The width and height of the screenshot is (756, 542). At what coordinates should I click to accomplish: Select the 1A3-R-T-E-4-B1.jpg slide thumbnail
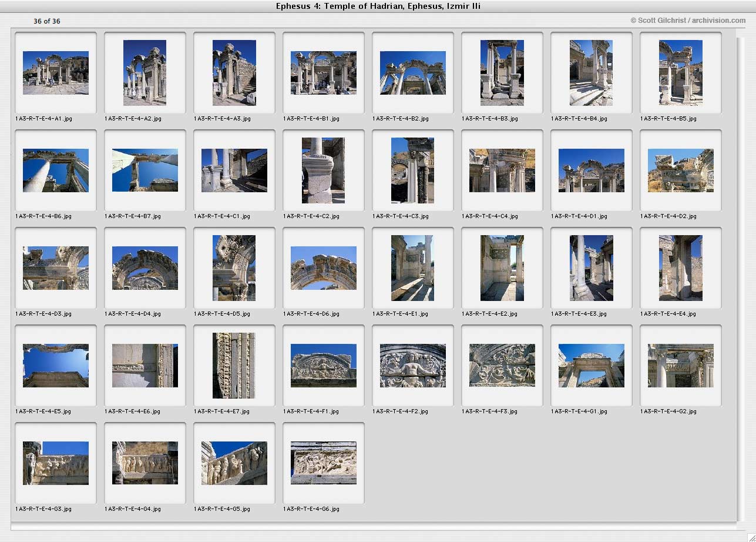coord(324,73)
